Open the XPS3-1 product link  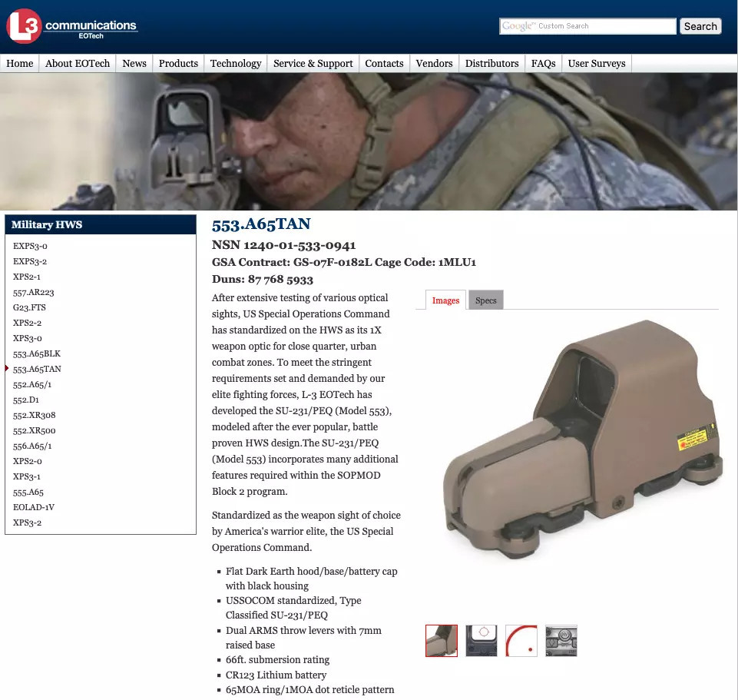coord(27,476)
